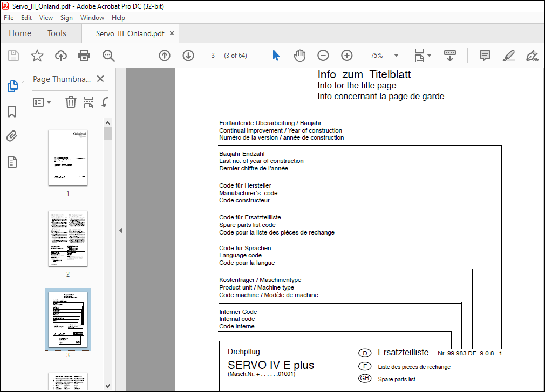This screenshot has width=545, height=392.
Task: Select the Highlight text pen
Action: pyautogui.click(x=508, y=56)
